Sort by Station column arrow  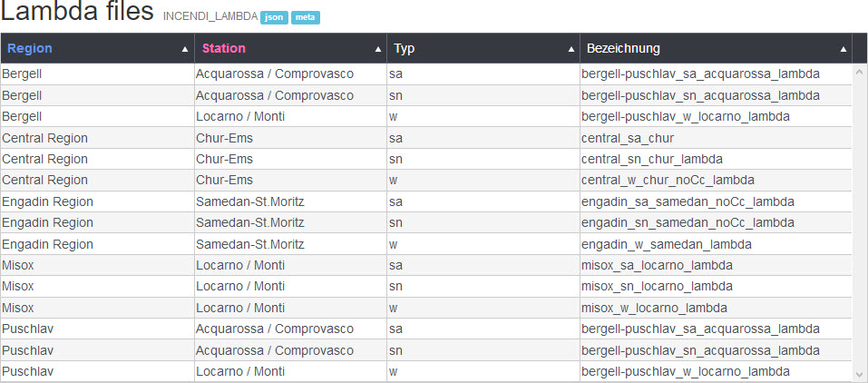click(378, 49)
